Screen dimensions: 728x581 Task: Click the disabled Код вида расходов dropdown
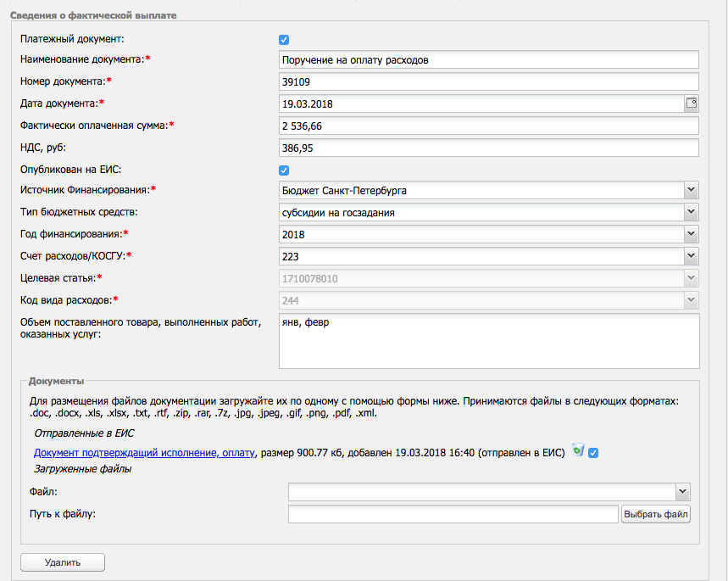(x=488, y=300)
